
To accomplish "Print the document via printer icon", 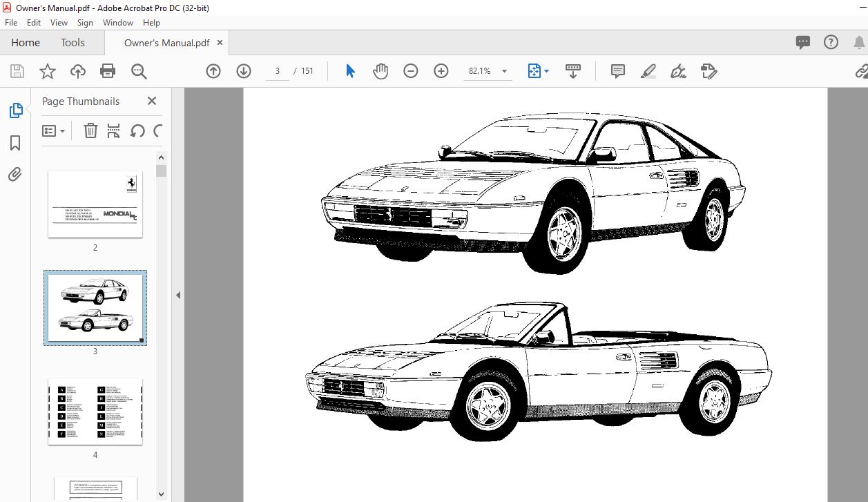I will (108, 71).
